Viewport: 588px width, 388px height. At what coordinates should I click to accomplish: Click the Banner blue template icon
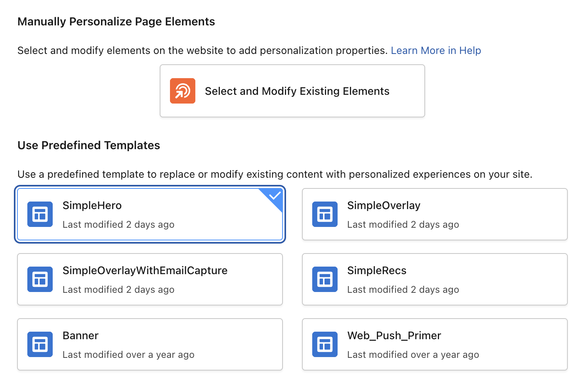(x=40, y=344)
